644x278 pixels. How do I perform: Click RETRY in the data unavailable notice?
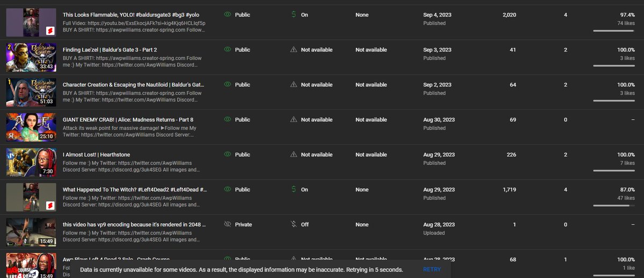pyautogui.click(x=431, y=269)
